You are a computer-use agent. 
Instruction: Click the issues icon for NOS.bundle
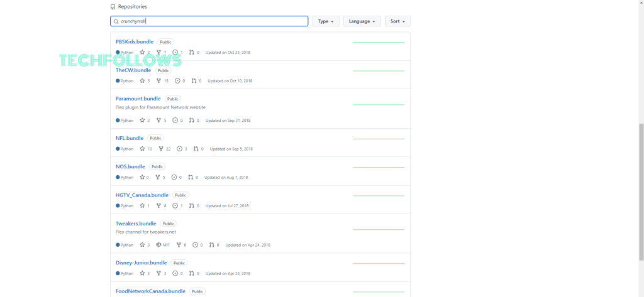[x=174, y=177]
